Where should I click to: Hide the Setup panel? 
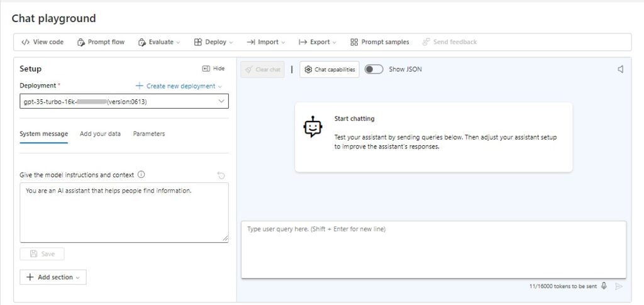[x=214, y=69]
